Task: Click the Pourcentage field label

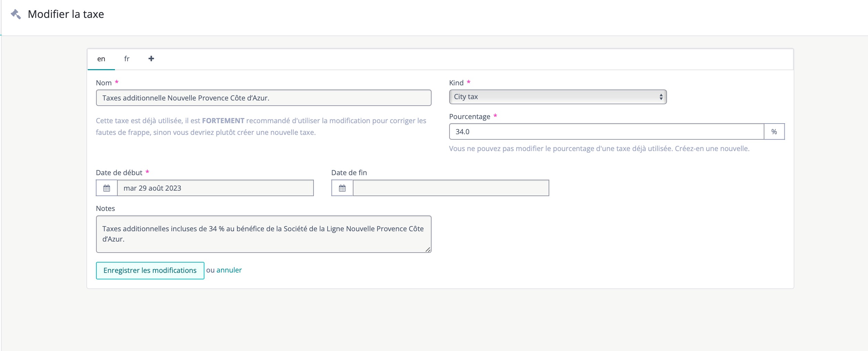Action: (469, 117)
